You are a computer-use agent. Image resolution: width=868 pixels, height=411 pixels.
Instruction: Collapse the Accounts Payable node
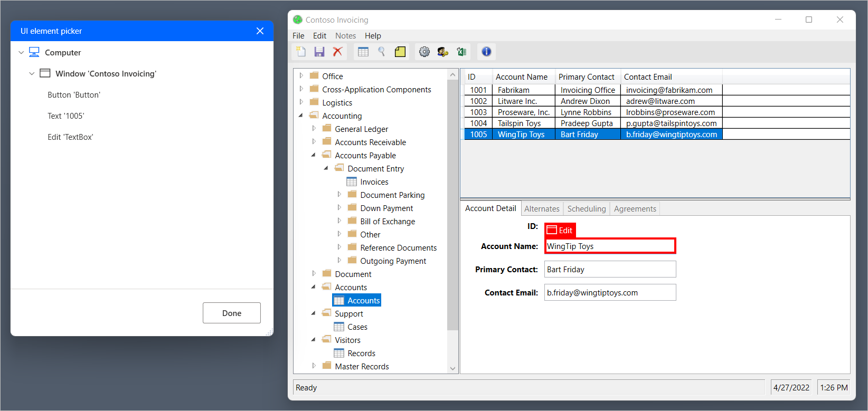[314, 155]
